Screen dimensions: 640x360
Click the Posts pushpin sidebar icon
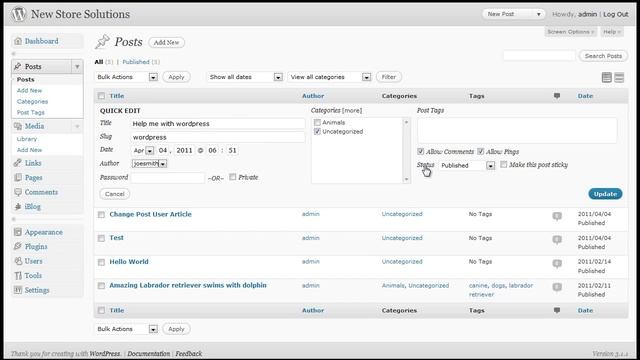coord(18,66)
